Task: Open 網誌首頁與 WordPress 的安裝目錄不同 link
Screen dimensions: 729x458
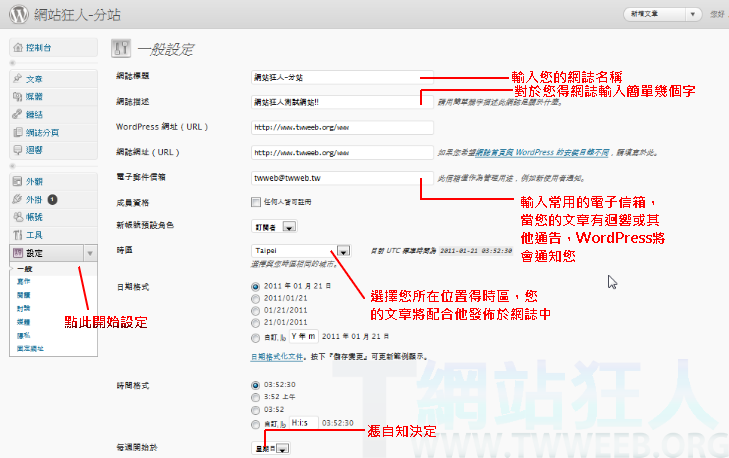Action: coord(542,153)
